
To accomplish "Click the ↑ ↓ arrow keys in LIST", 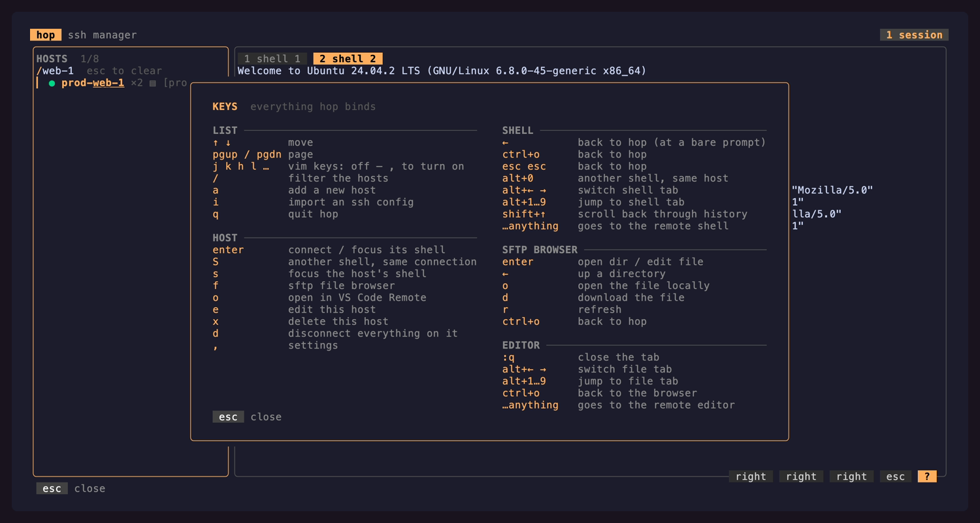I will [x=221, y=143].
